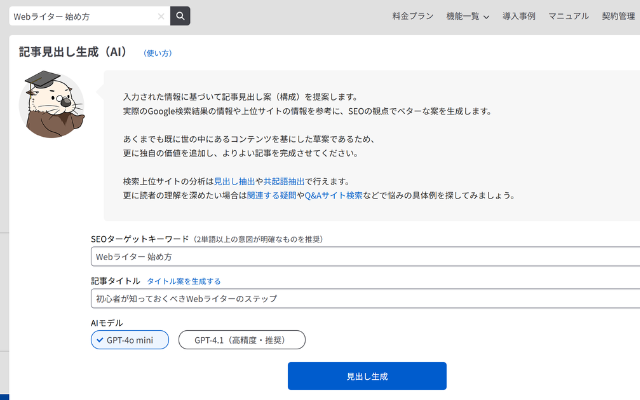Open the 導入事例 page
The height and width of the screenshot is (400, 640).
(x=519, y=16)
